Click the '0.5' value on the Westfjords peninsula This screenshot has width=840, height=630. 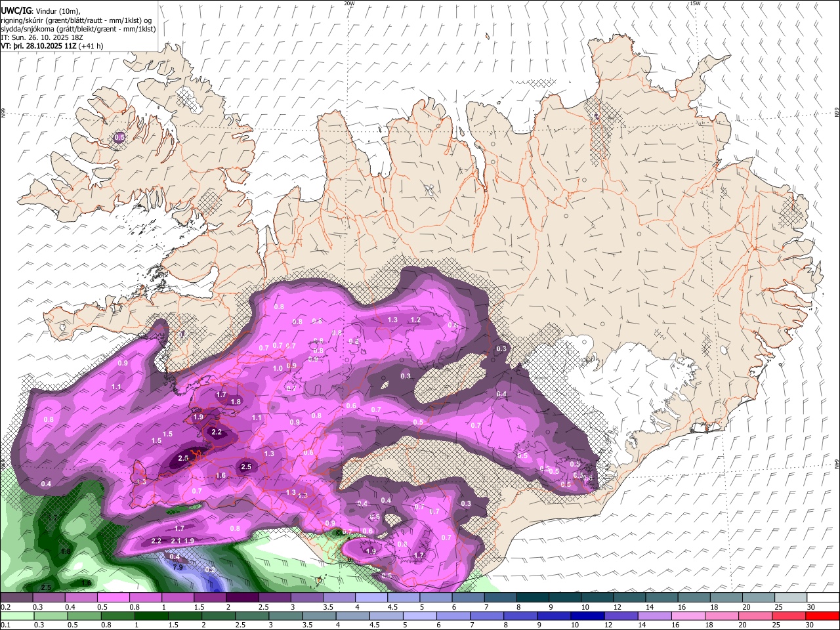(119, 138)
